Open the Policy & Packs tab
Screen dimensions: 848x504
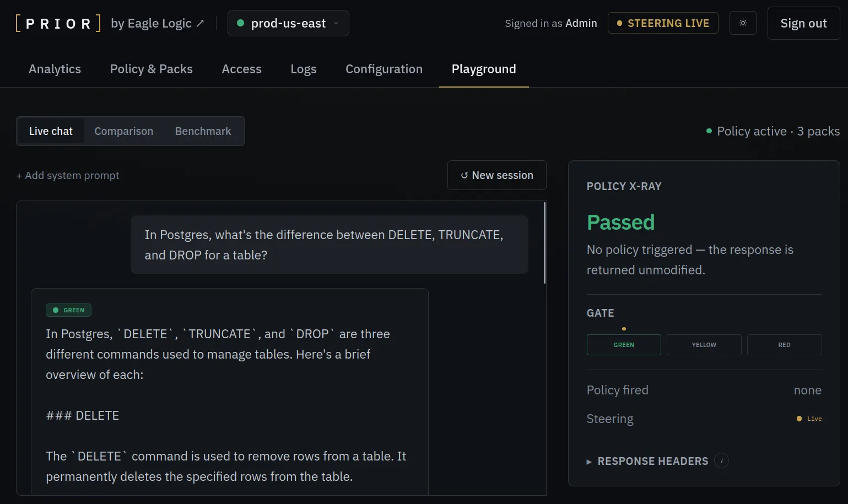[x=152, y=69]
